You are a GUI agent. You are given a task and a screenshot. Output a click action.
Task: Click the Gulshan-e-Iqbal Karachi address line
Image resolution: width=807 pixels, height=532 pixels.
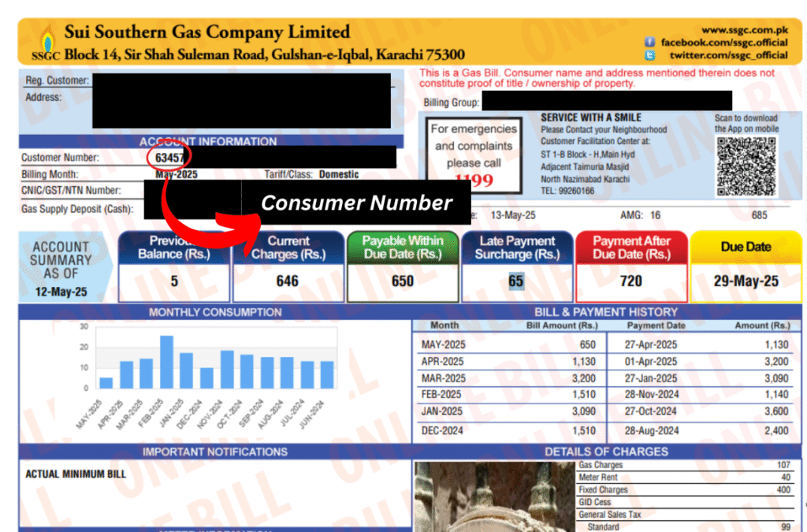click(265, 54)
